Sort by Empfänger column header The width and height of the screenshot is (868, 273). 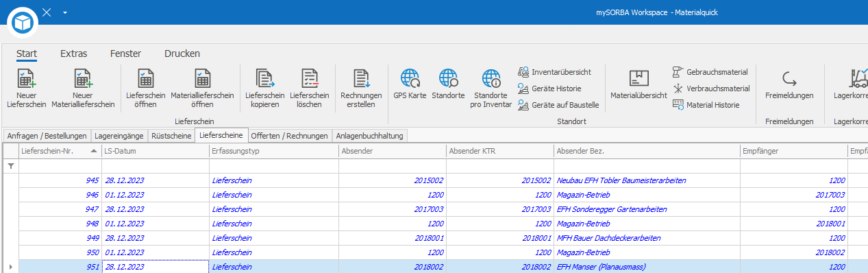(x=793, y=151)
